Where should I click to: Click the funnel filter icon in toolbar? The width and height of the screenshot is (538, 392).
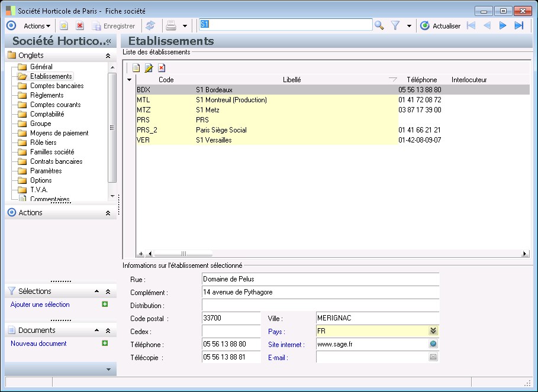pos(395,25)
